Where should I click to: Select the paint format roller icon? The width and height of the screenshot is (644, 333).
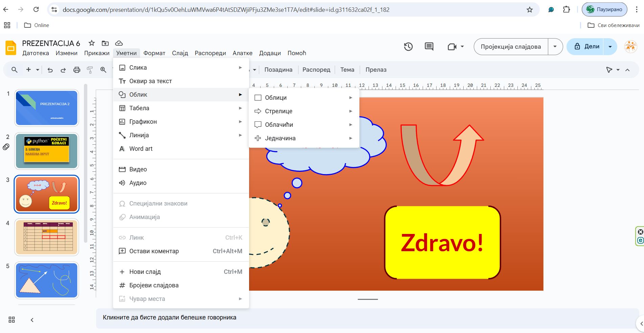click(90, 70)
